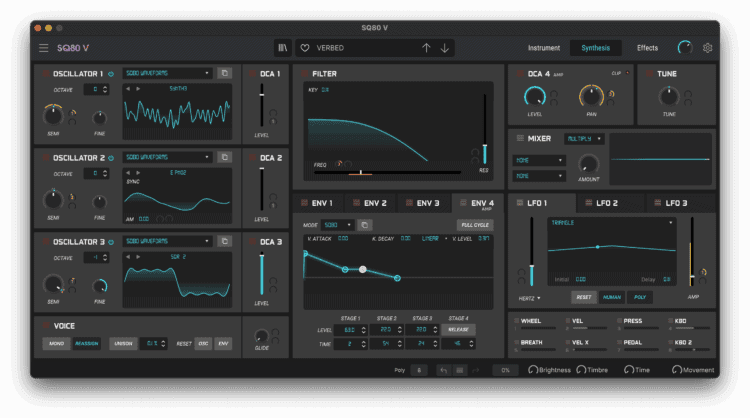The width and height of the screenshot is (750, 418).
Task: Click the LFO RESET button
Action: [x=584, y=297]
